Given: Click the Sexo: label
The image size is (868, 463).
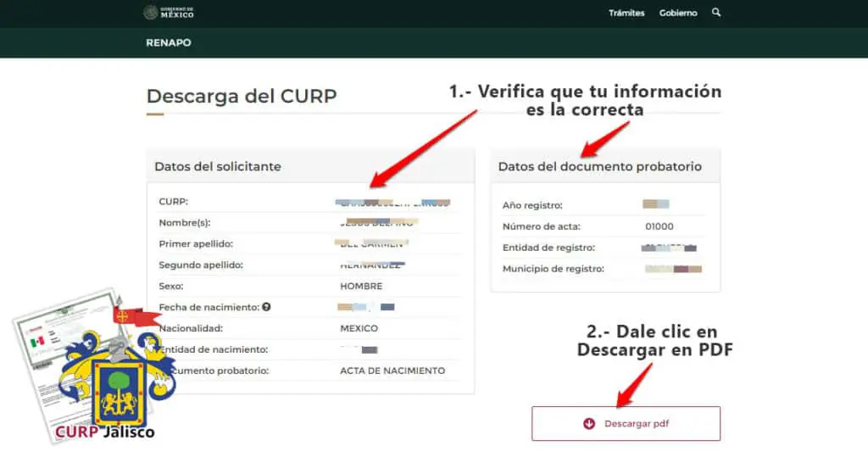Looking at the screenshot, I should [170, 286].
